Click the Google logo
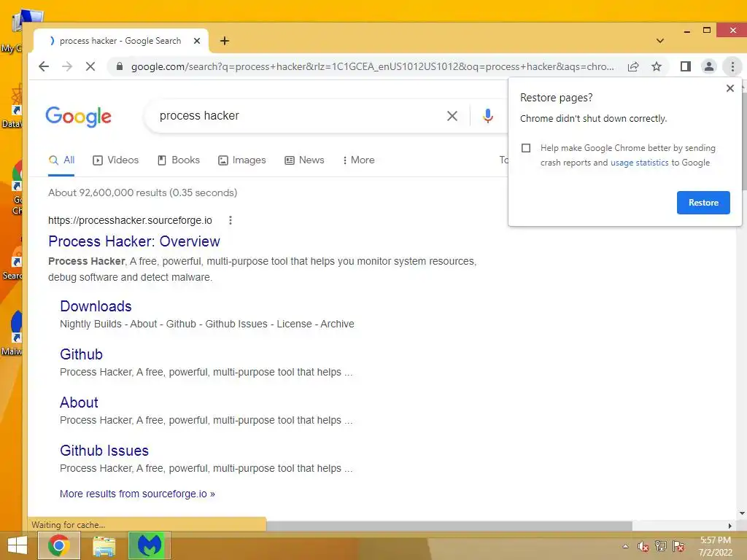 (x=79, y=117)
